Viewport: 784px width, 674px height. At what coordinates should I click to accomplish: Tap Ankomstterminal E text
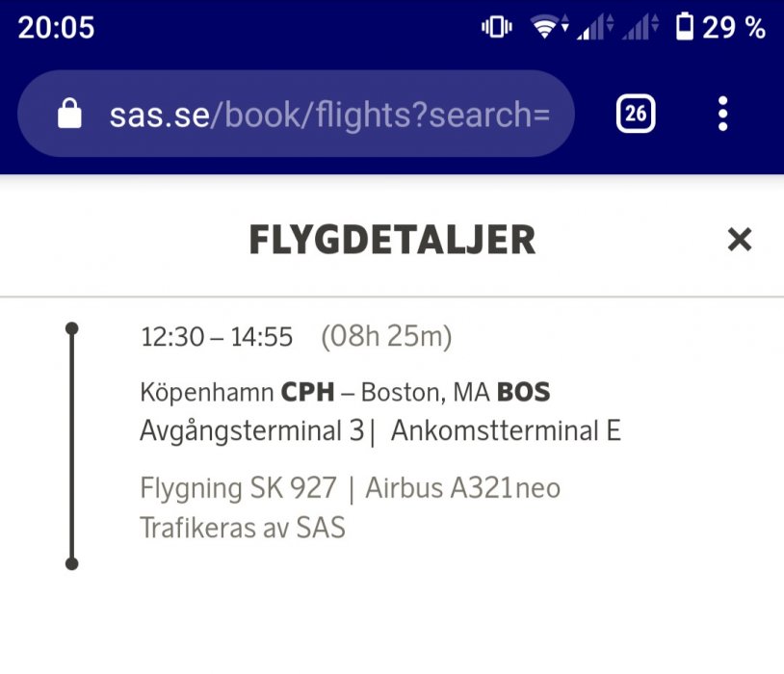point(506,431)
